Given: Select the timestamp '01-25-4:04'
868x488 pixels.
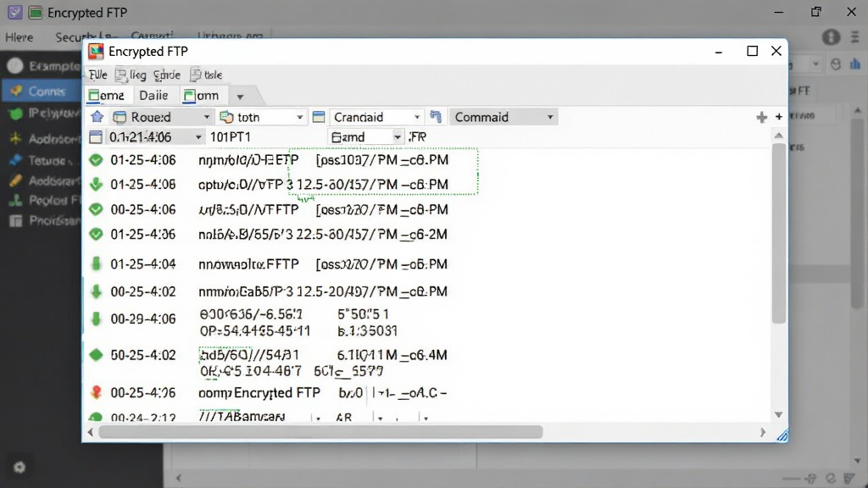Looking at the screenshot, I should pyautogui.click(x=142, y=264).
